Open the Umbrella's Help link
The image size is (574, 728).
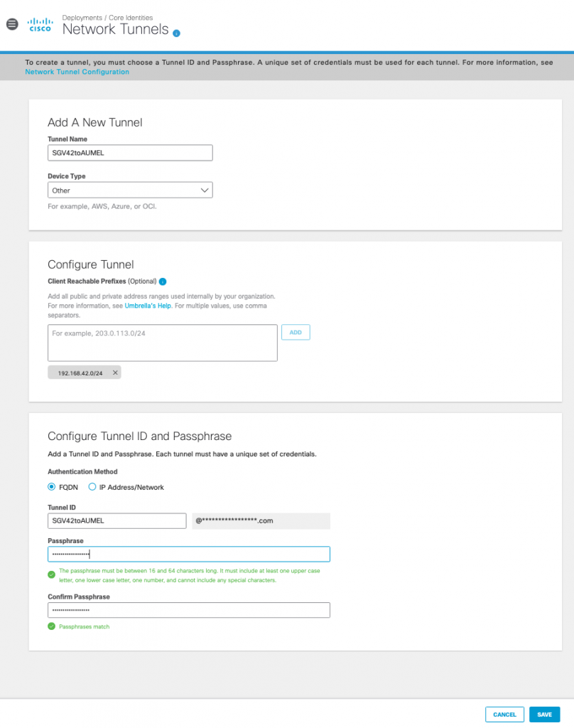pos(148,306)
